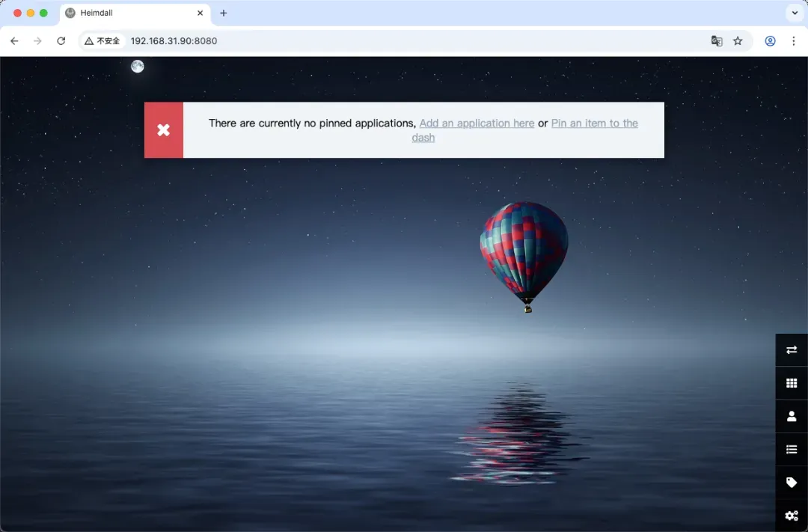The width and height of the screenshot is (808, 532).
Task: Click the red X alert icon
Action: click(163, 130)
